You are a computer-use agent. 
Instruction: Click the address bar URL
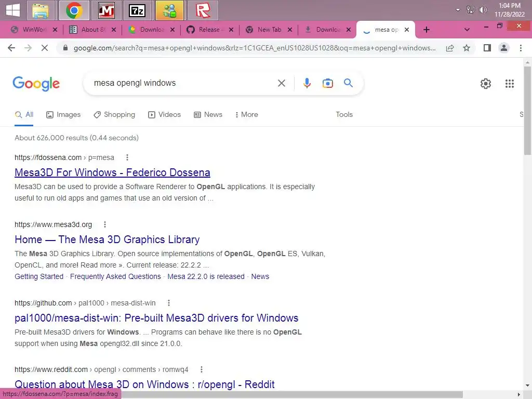[x=255, y=48]
